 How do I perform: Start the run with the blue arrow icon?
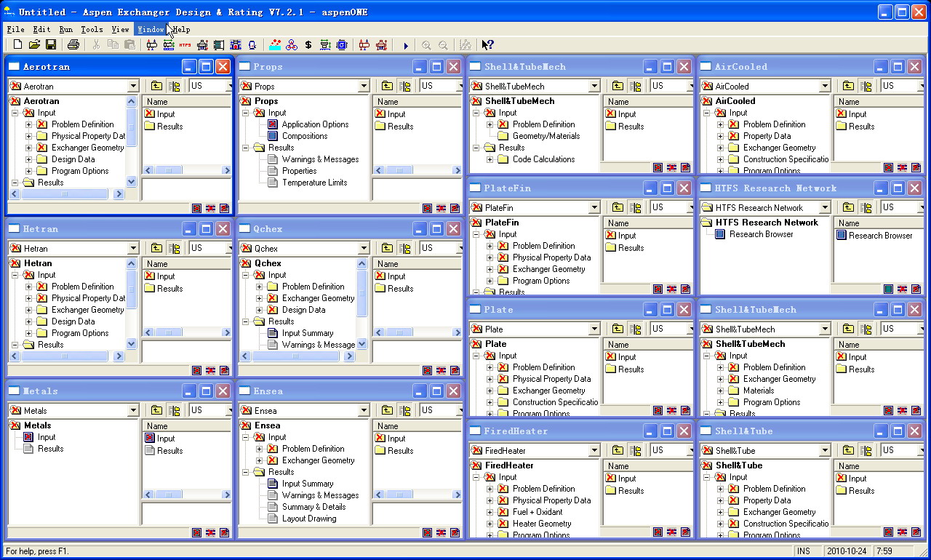406,46
